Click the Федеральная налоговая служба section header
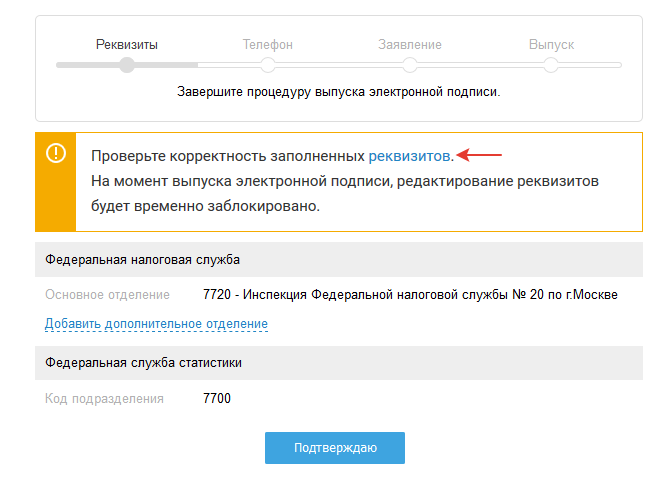663x481 pixels. pos(143,259)
